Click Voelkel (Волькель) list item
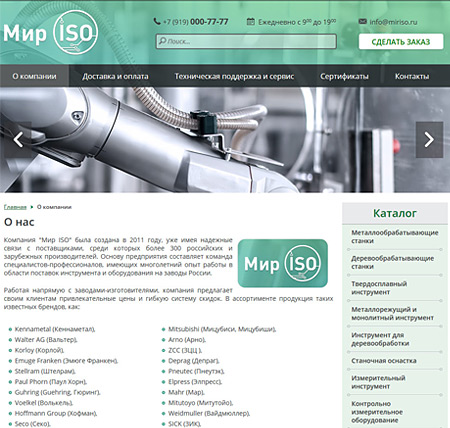This screenshot has height=428, width=450. pos(44,403)
